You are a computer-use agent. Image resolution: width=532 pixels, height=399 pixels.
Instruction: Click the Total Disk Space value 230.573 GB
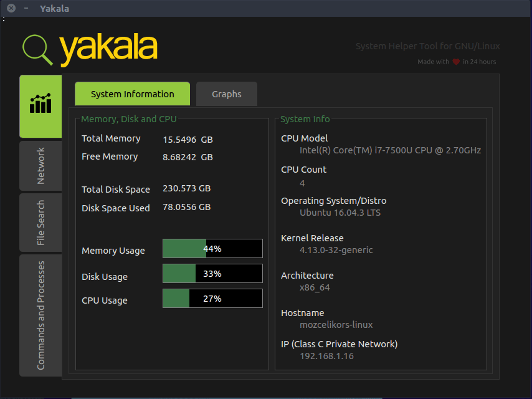tap(187, 188)
